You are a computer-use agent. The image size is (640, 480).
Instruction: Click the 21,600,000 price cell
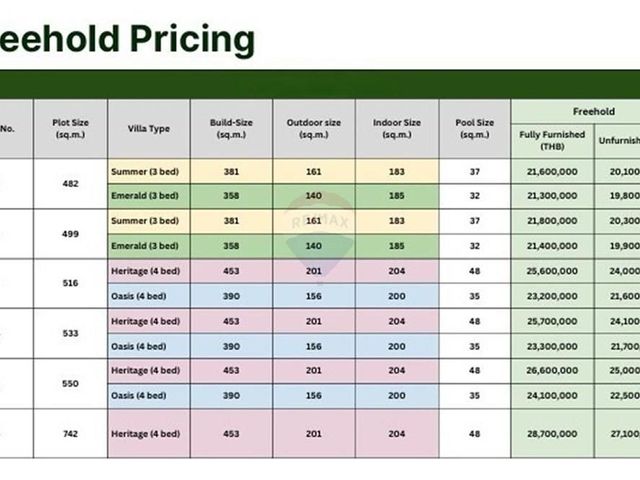[552, 171]
